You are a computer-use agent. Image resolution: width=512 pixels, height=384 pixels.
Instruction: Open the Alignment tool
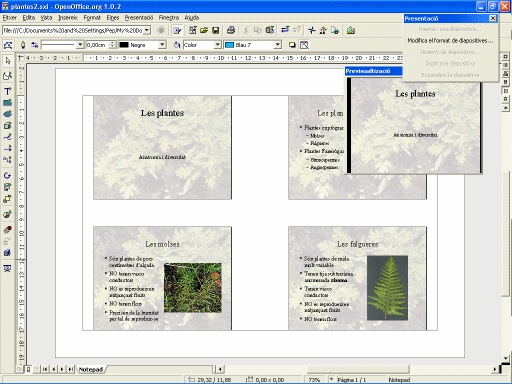coord(7,187)
